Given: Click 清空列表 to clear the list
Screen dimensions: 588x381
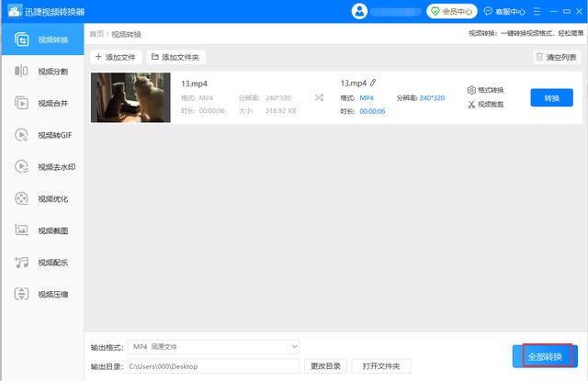Looking at the screenshot, I should click(557, 57).
